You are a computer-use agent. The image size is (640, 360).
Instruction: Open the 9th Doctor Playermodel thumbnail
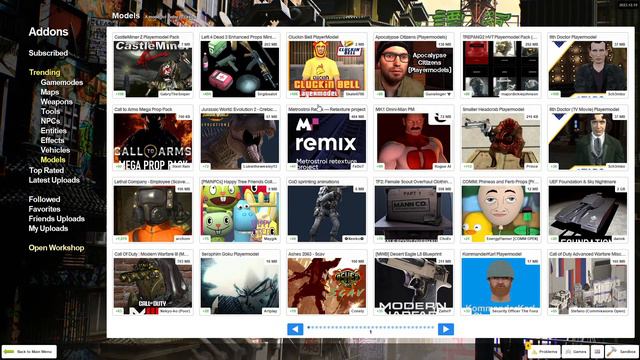point(588,69)
